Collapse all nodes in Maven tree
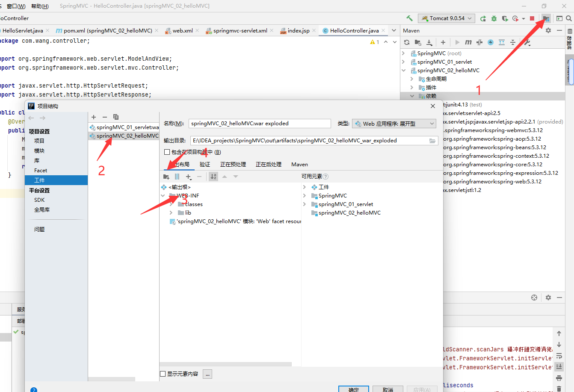The width and height of the screenshot is (574, 392). (513, 42)
